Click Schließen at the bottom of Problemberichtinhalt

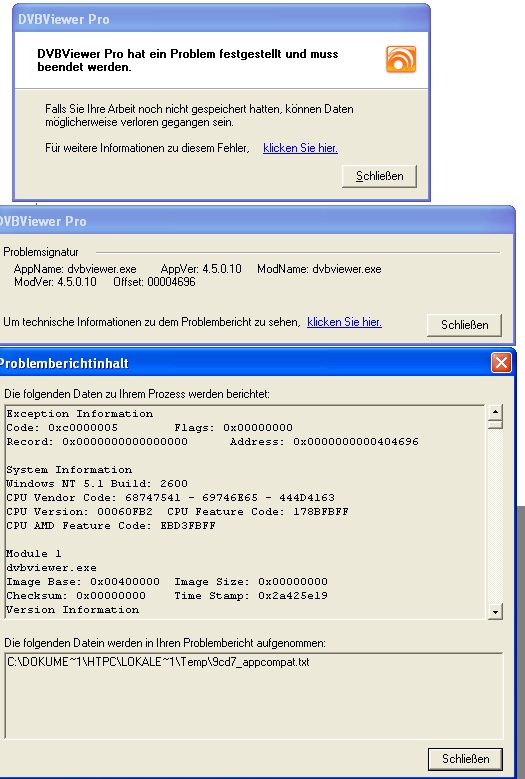pos(465,759)
